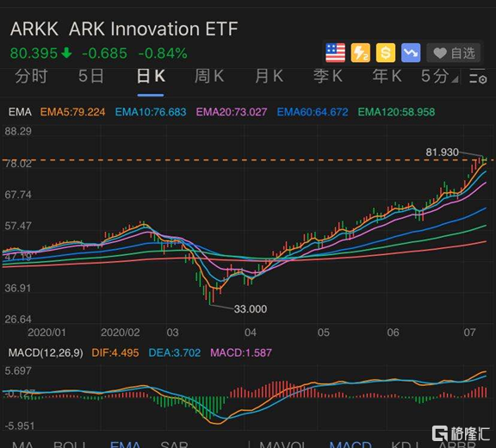
Task: Tap the MACD(12,26,9) label
Action: coord(46,352)
